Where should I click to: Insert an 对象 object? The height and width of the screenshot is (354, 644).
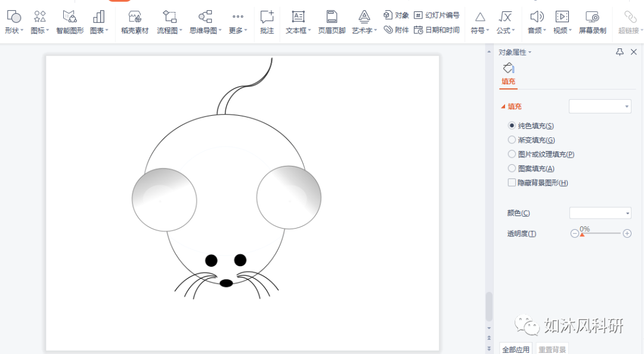(x=396, y=15)
